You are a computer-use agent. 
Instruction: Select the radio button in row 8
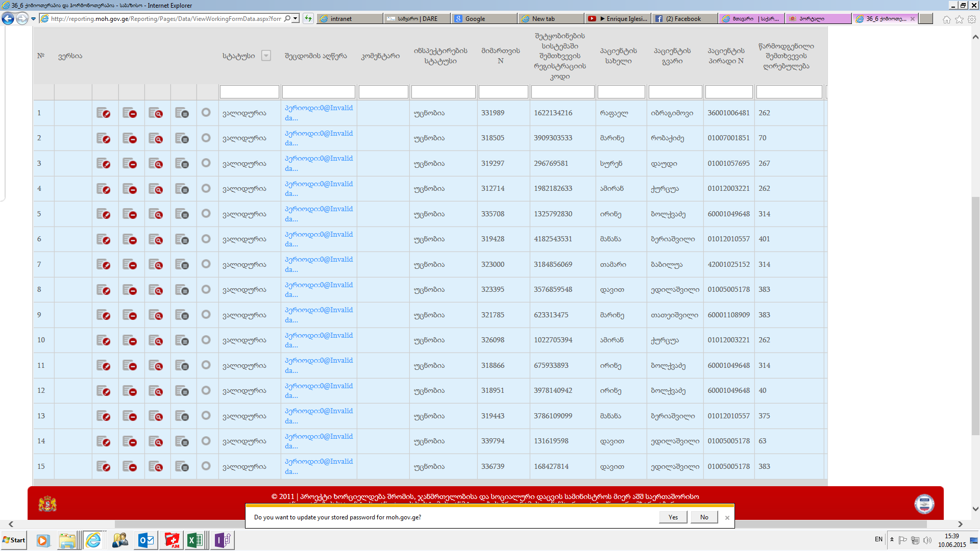point(206,289)
